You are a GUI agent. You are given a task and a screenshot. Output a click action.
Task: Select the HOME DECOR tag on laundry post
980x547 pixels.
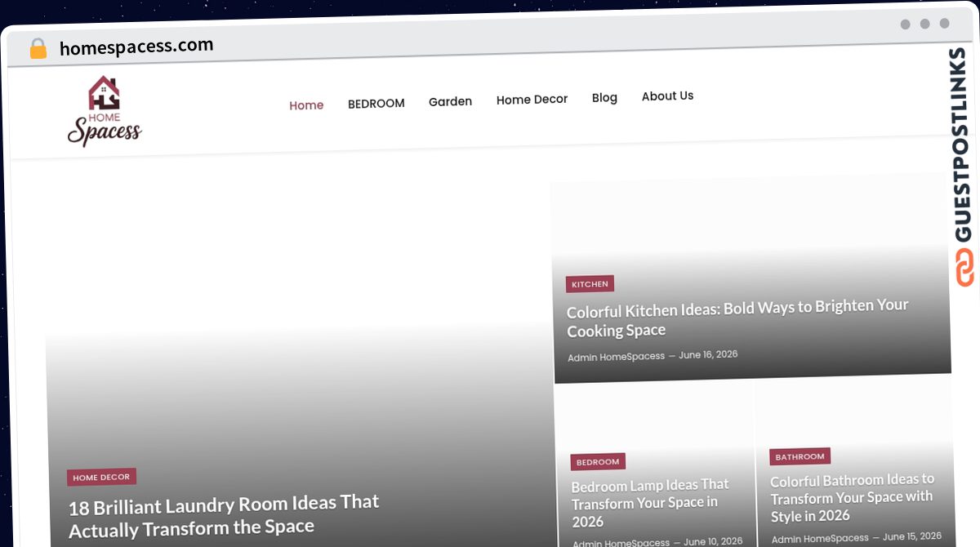(x=101, y=478)
